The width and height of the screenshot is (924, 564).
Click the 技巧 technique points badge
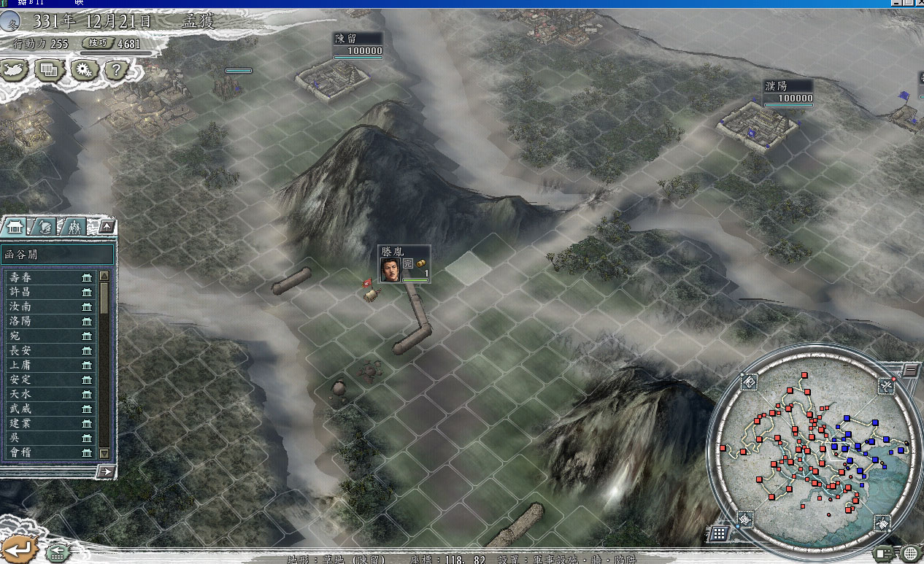click(x=99, y=43)
